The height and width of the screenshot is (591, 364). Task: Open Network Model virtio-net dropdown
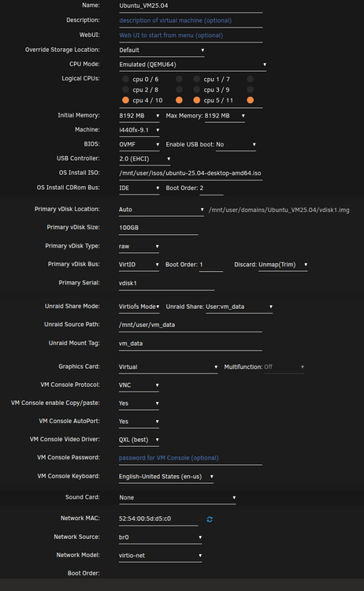161,556
